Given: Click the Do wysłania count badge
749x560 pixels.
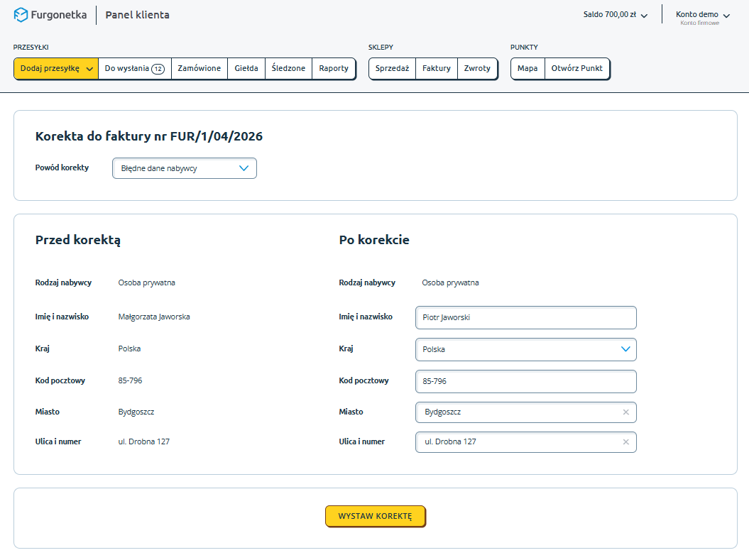Looking at the screenshot, I should [x=158, y=69].
